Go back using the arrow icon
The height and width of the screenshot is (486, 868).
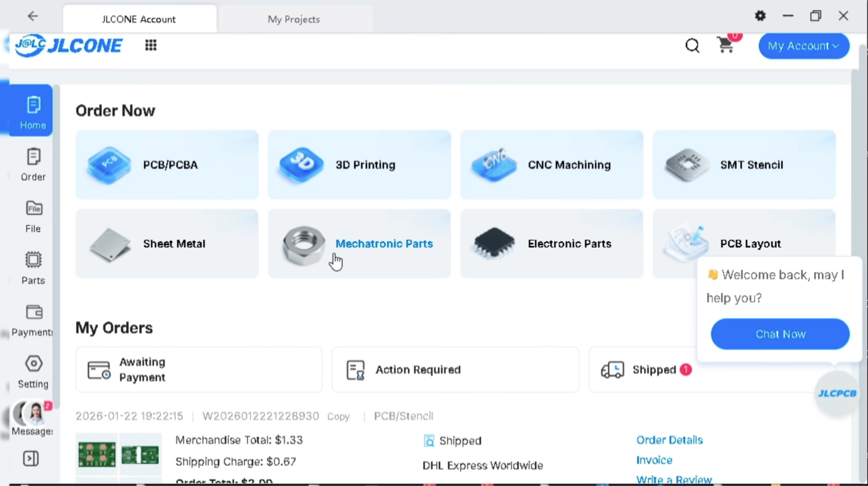[33, 16]
